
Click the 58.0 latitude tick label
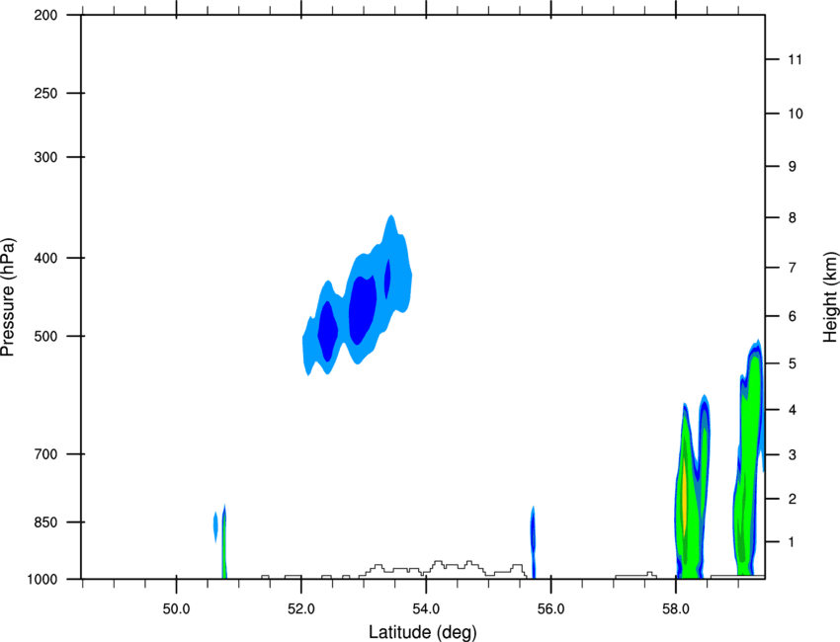(676, 609)
